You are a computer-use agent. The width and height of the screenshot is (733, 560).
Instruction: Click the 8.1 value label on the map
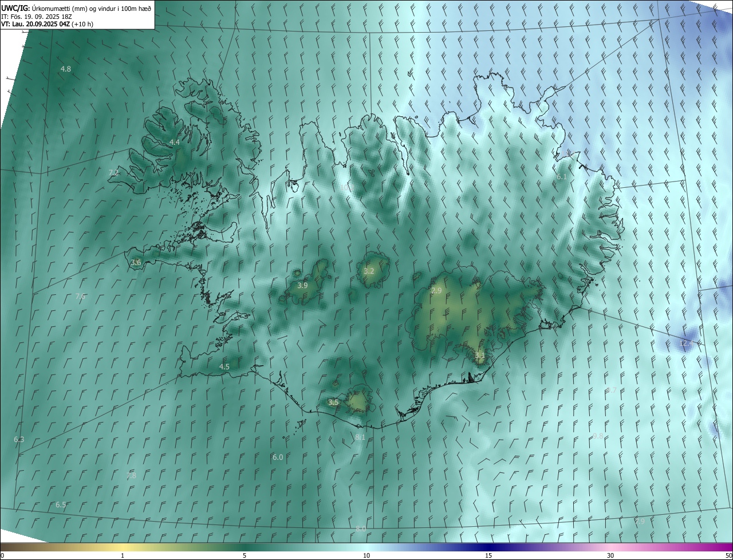point(360,437)
